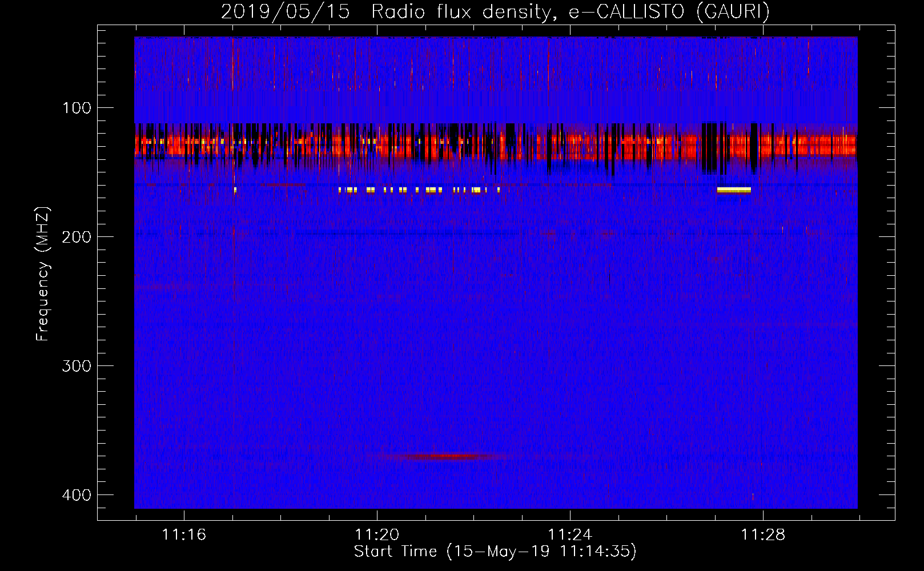Click the 300 frequency tick label

tap(77, 366)
